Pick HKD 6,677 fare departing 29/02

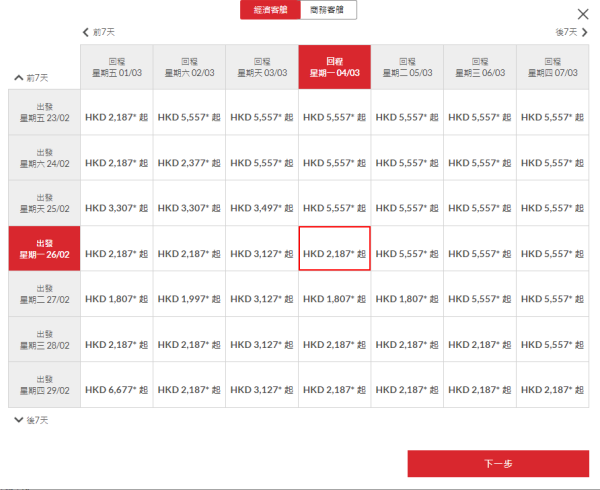tap(117, 385)
